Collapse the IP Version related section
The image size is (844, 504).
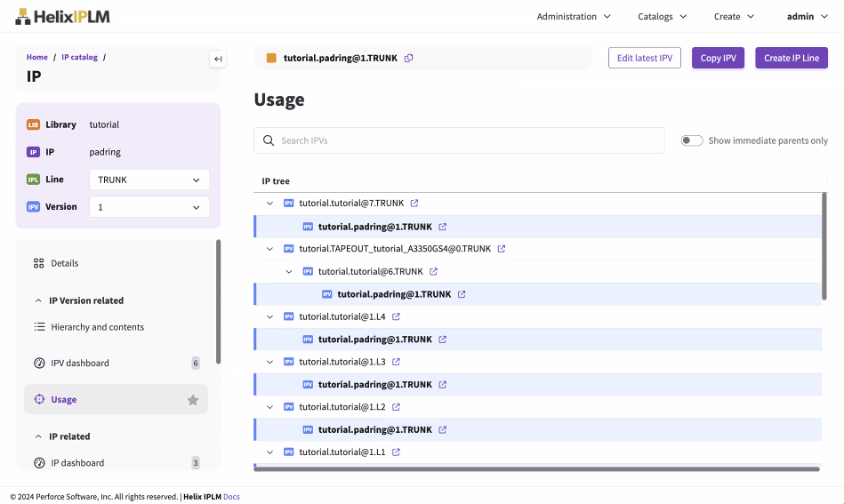tap(38, 300)
